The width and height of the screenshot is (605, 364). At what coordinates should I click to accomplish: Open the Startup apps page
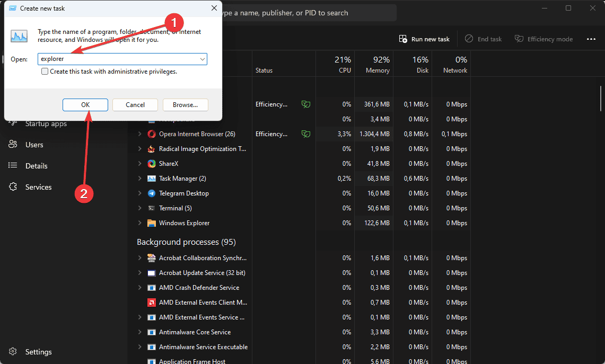(46, 123)
